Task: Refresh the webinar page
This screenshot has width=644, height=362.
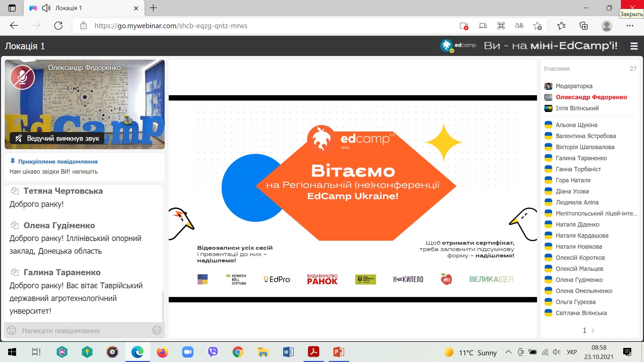Action: (x=58, y=26)
